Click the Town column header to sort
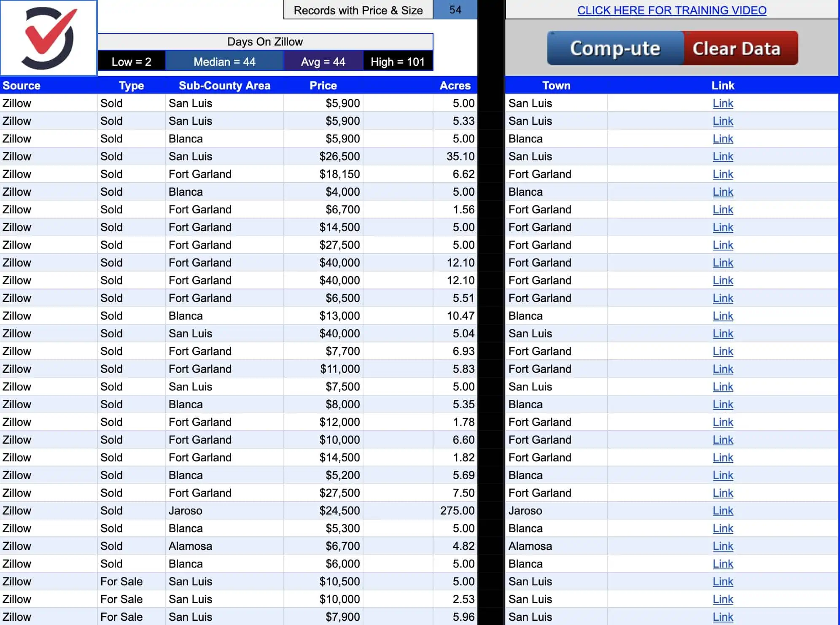Screen dimensions: 840x625 [x=556, y=85]
